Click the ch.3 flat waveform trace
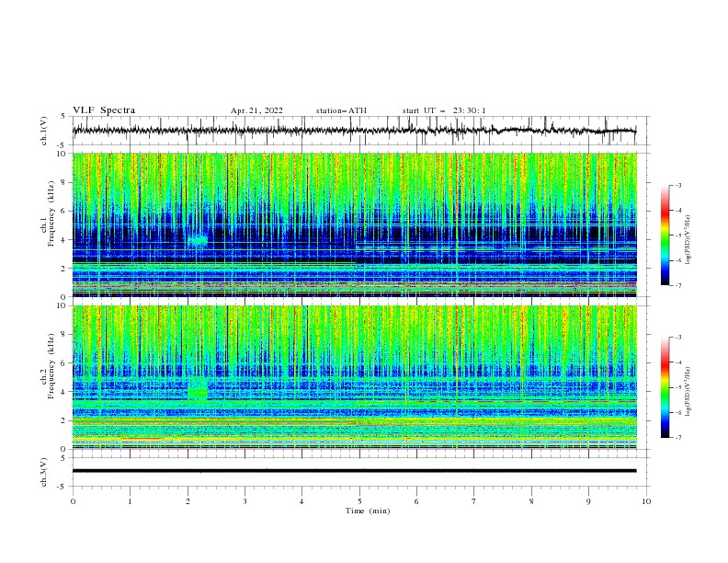 coord(354,471)
